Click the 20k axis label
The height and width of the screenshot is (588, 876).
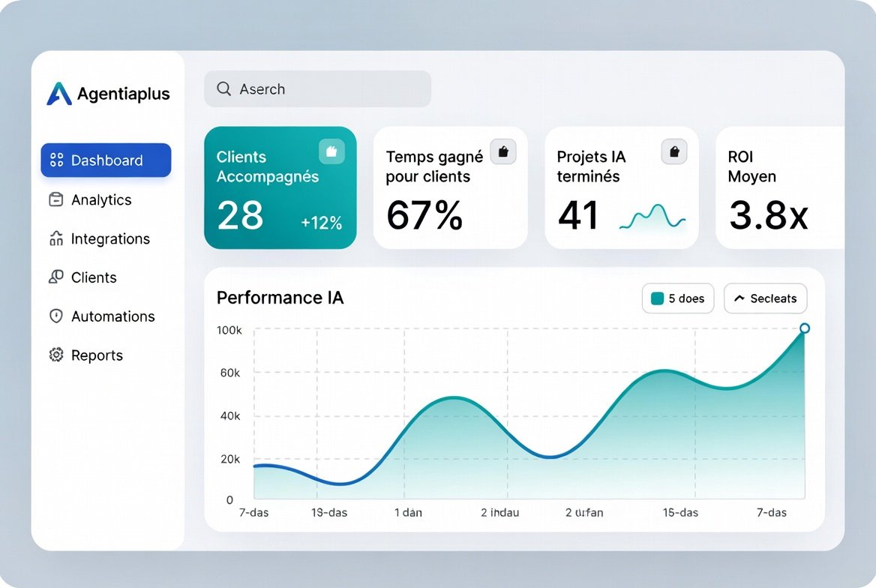[230, 459]
